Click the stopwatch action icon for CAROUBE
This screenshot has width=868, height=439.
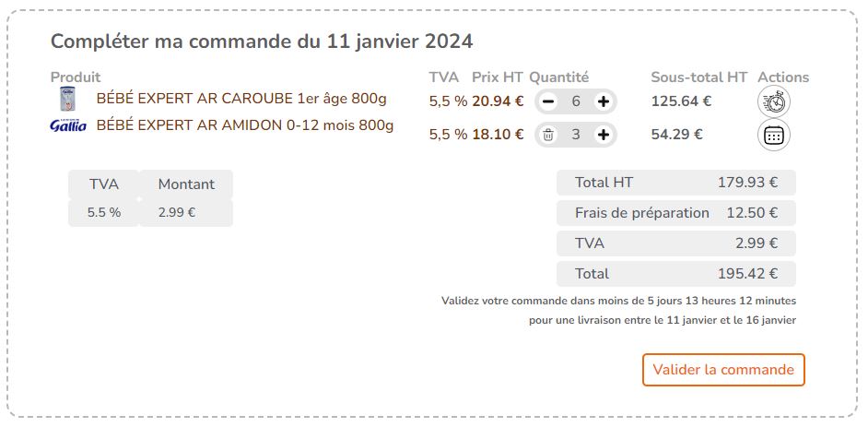pos(774,102)
